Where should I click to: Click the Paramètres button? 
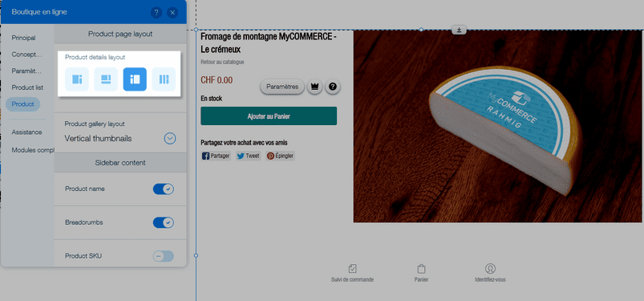click(x=282, y=87)
